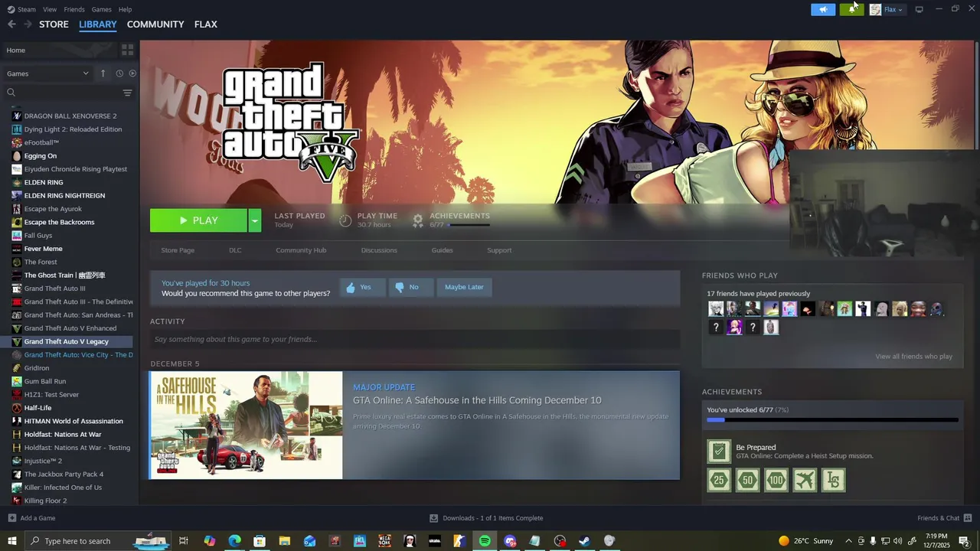Open the Friends menu
Image resolution: width=980 pixels, height=551 pixels.
click(74, 9)
